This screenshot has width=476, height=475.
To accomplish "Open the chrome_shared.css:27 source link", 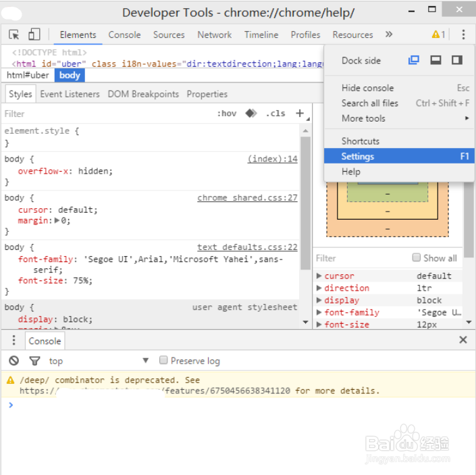I will coord(247,198).
